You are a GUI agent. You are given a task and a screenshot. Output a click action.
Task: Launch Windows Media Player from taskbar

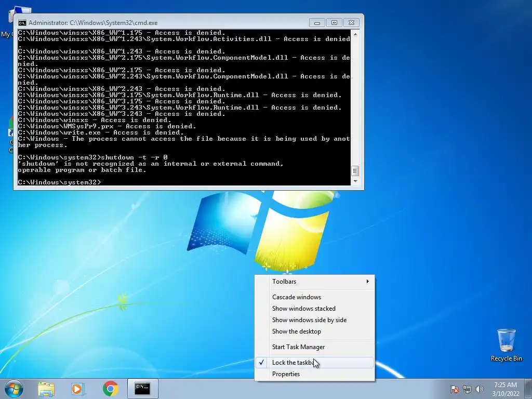tap(78, 389)
